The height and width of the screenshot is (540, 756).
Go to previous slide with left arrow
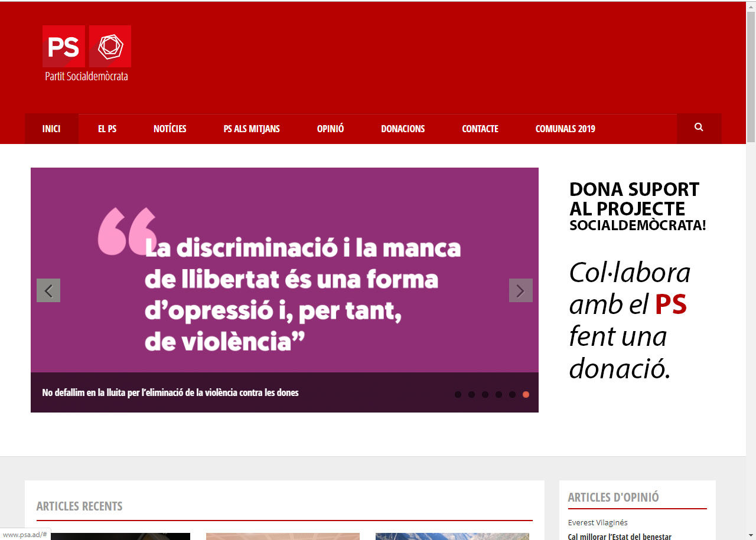click(48, 290)
